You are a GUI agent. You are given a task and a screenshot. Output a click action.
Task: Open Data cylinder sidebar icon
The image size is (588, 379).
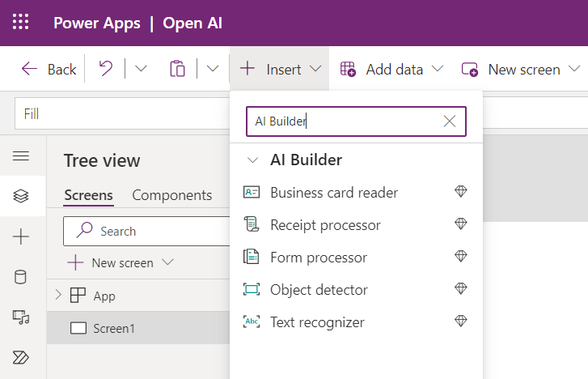(x=20, y=277)
